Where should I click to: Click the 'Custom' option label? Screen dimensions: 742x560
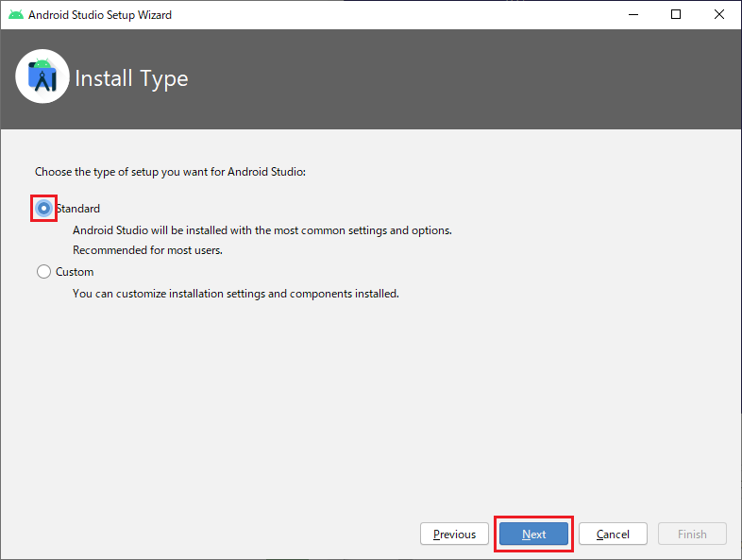[x=75, y=272]
